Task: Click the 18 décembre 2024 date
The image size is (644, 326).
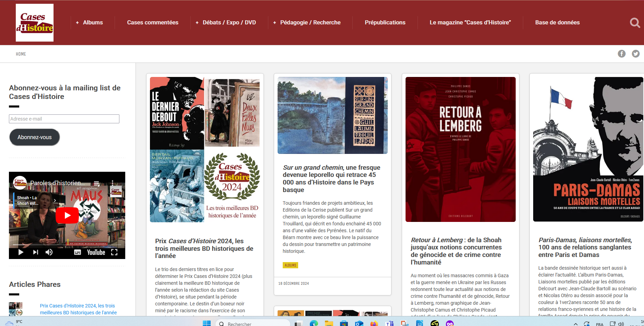Action: [294, 283]
